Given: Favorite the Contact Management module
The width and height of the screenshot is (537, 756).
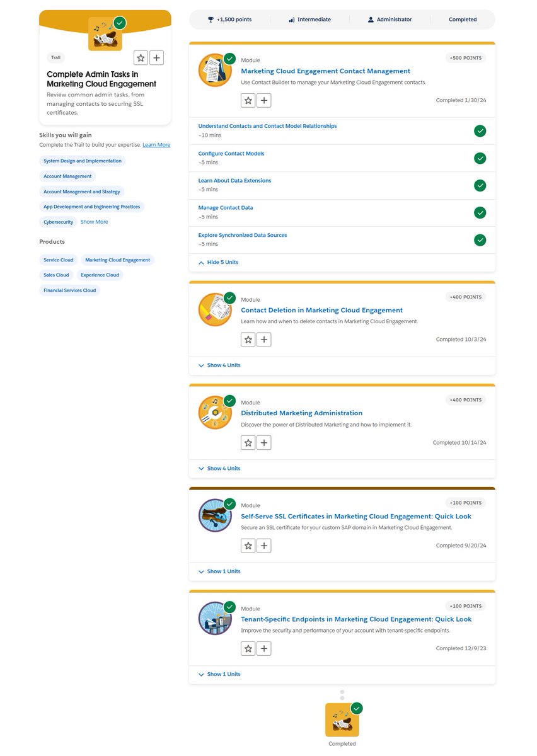Looking at the screenshot, I should (x=248, y=100).
